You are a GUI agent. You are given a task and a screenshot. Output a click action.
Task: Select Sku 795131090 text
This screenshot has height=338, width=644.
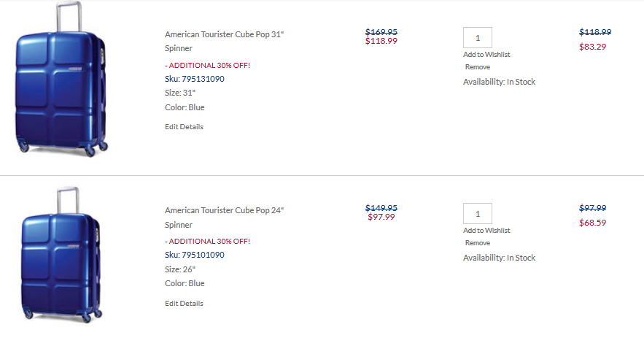tap(195, 79)
